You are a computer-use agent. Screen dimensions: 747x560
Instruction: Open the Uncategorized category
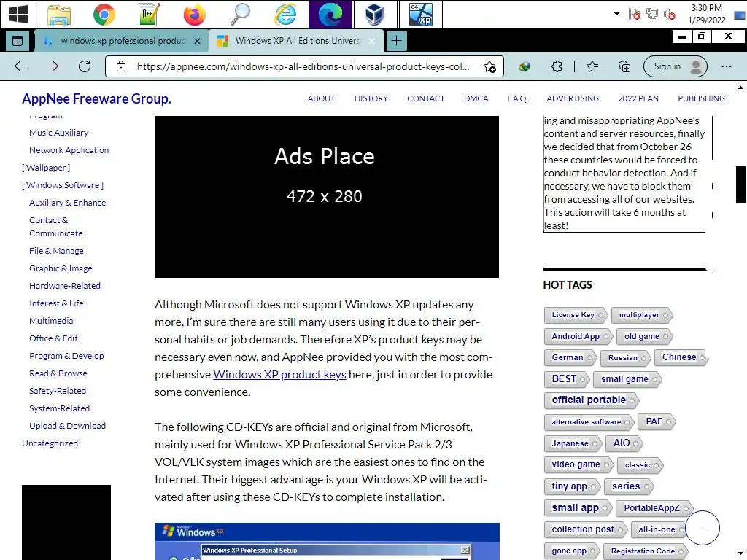click(x=50, y=443)
